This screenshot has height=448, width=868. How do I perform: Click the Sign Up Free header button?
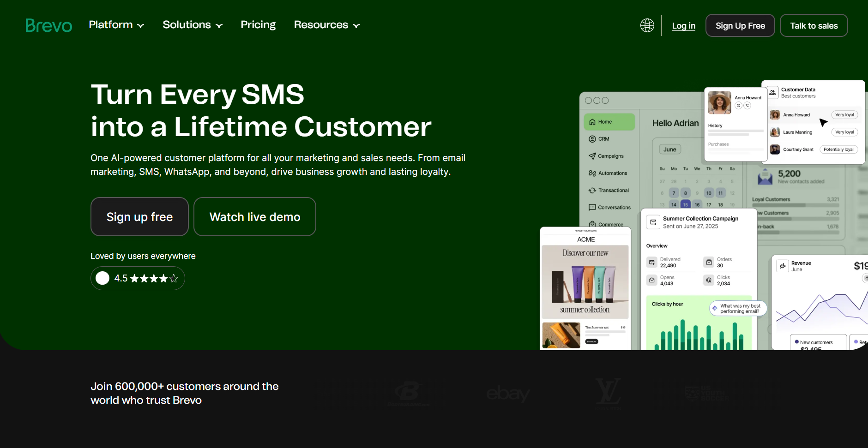pyautogui.click(x=740, y=25)
